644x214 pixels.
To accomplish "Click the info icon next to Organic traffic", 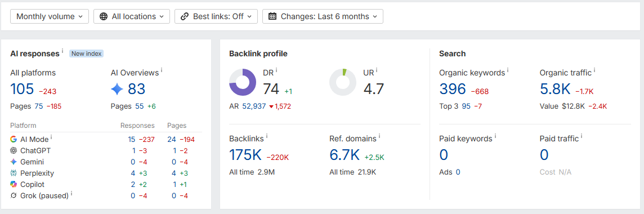I will pyautogui.click(x=594, y=70).
